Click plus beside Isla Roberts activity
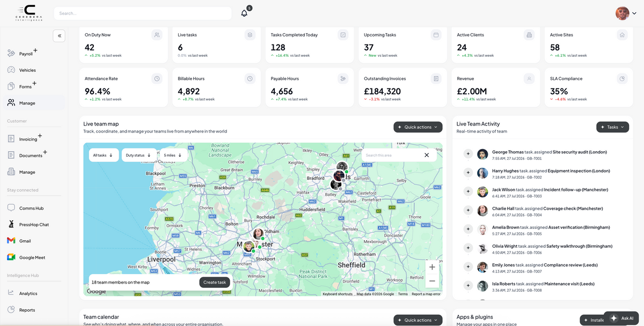 [468, 285]
